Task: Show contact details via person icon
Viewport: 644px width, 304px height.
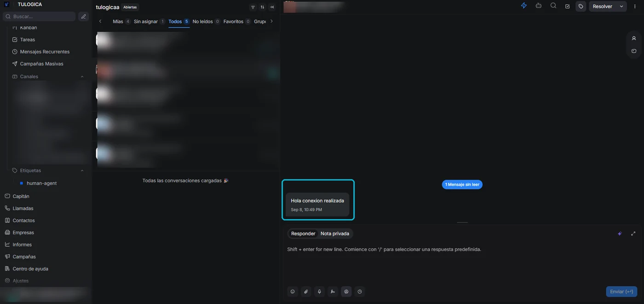Action: pyautogui.click(x=634, y=38)
